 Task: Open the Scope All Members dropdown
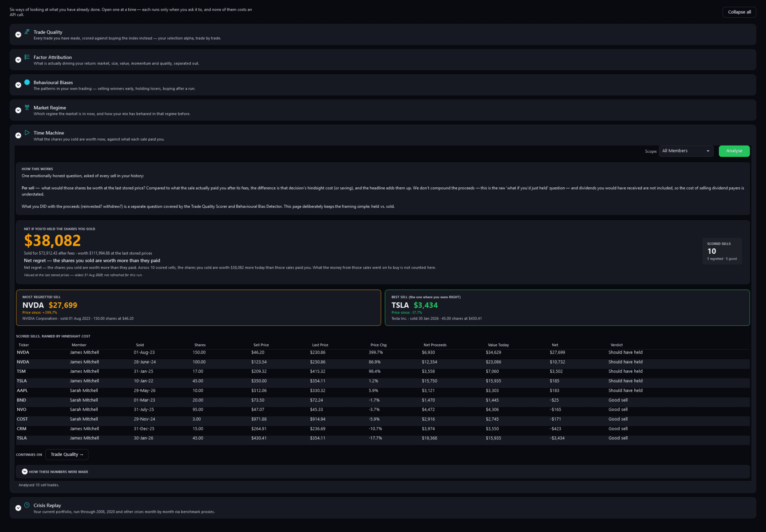point(686,151)
